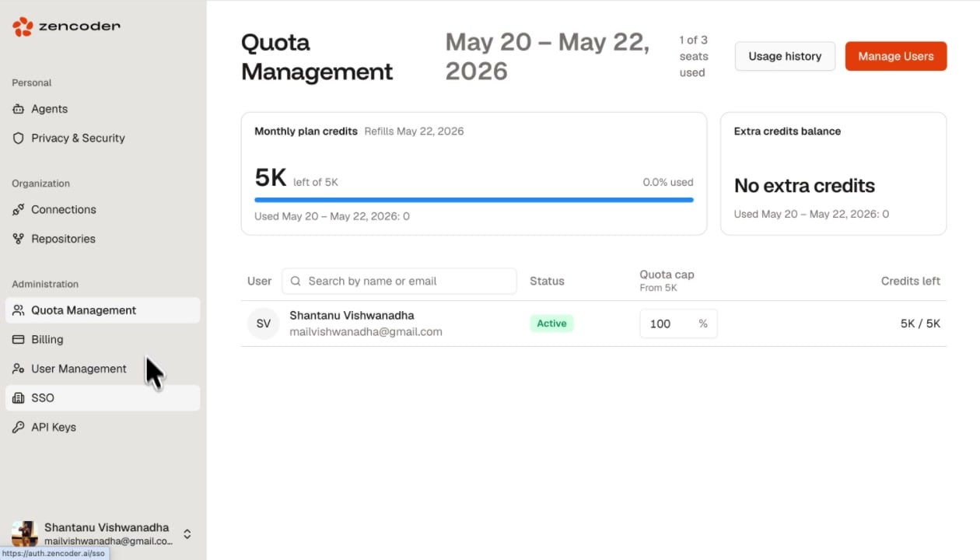Open the SSO settings page
The width and height of the screenshot is (980, 560).
click(x=103, y=397)
